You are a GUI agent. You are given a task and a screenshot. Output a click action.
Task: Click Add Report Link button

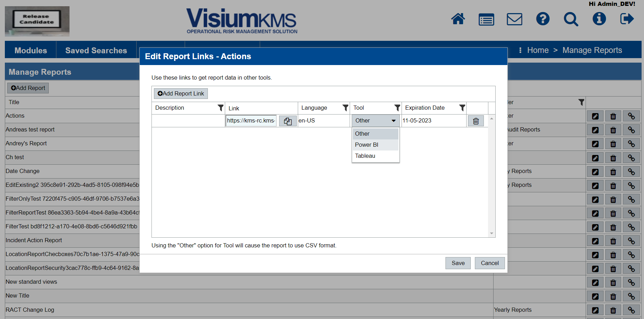tap(181, 93)
